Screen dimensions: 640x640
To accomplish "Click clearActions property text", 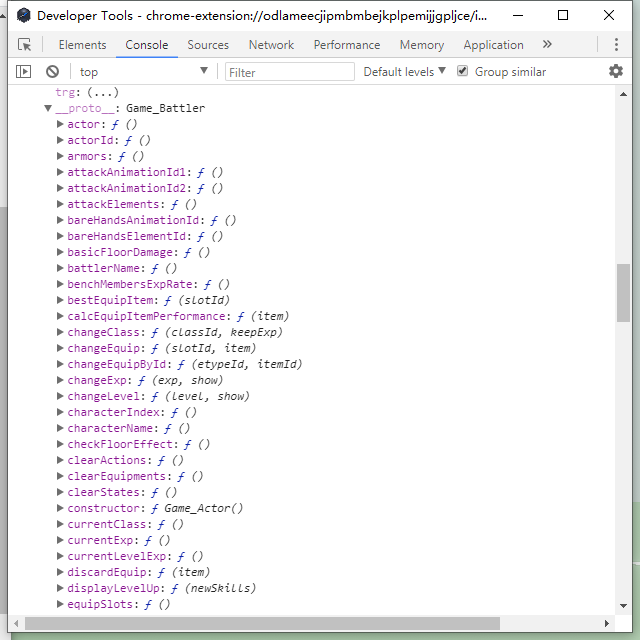I will [107, 460].
